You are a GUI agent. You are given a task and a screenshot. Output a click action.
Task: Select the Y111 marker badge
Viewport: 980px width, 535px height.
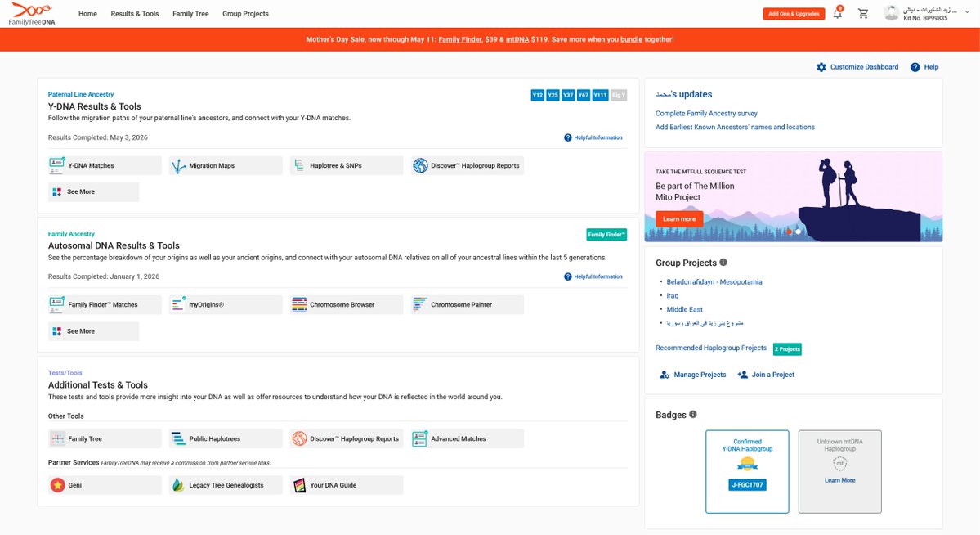(600, 95)
